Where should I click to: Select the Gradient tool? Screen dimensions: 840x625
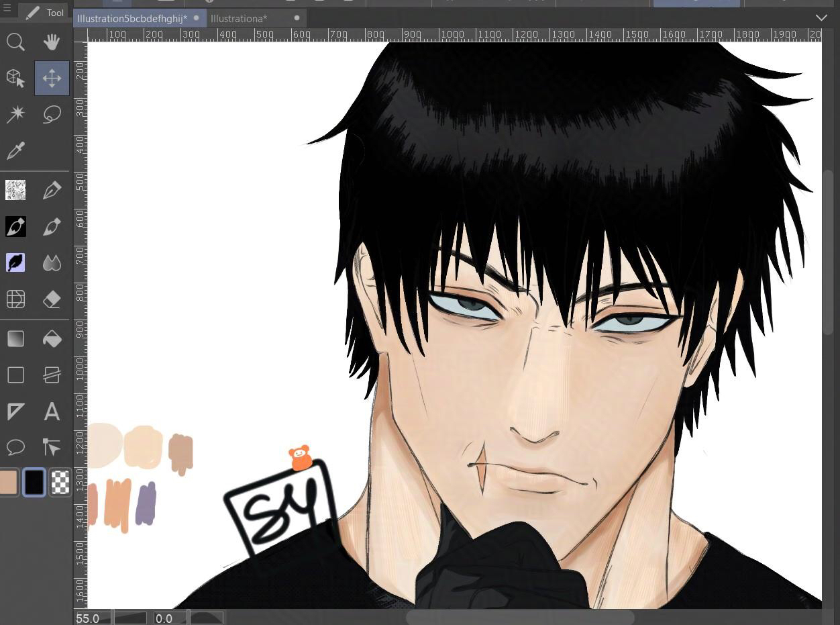(15, 339)
